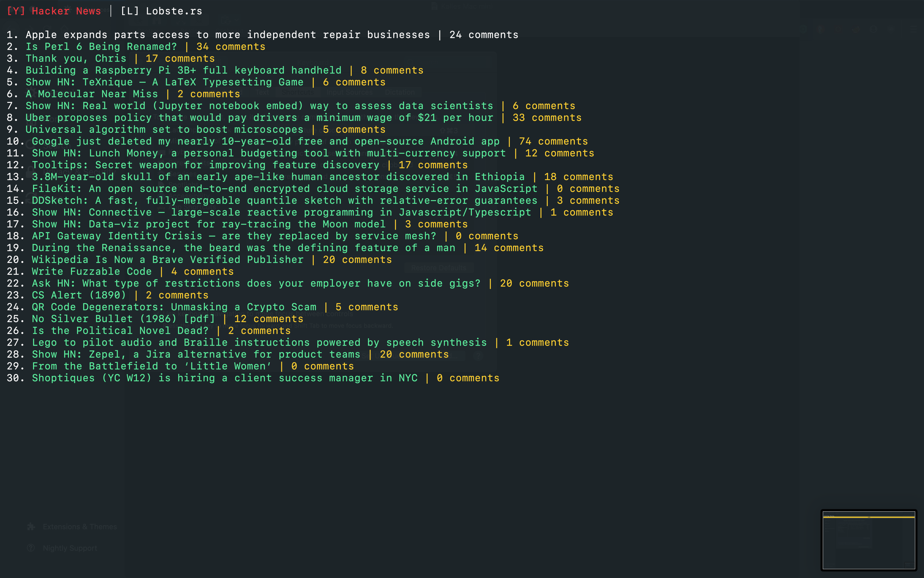View 3 comments on Moon ray-tracing story
924x578 pixels.
point(436,224)
